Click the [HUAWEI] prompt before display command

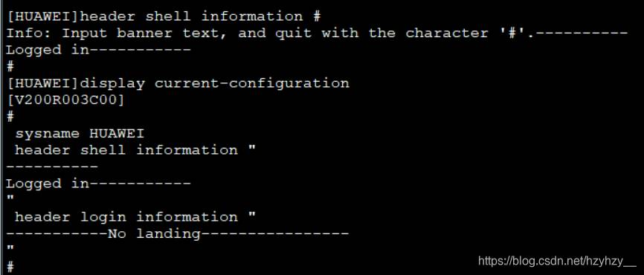tap(42, 84)
